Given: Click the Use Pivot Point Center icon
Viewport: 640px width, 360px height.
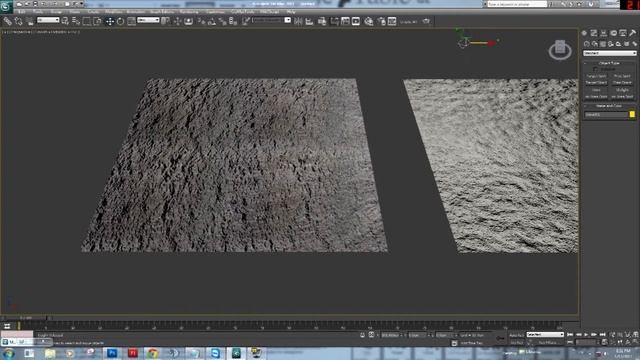Looking at the screenshot, I should pos(165,21).
